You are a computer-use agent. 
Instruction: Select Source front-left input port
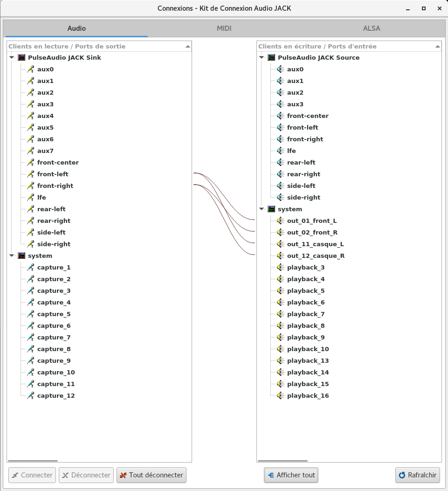tap(303, 127)
